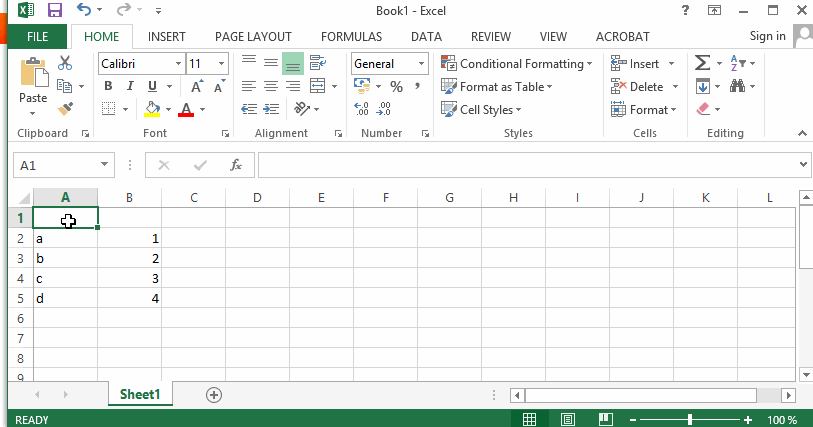
Task: Align text to the right
Action: point(293,86)
